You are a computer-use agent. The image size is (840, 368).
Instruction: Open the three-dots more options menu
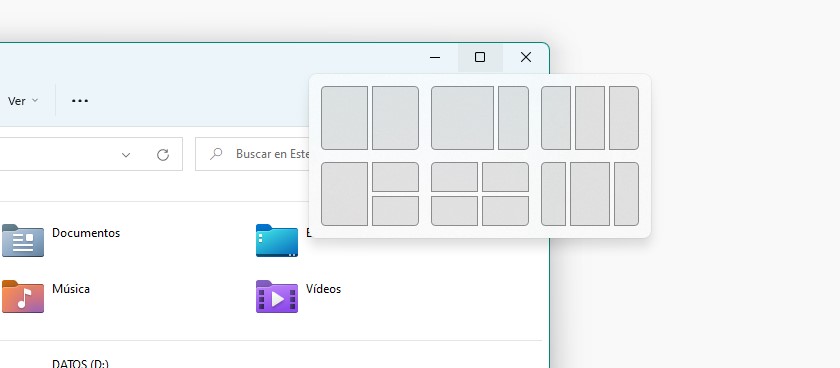click(x=80, y=101)
